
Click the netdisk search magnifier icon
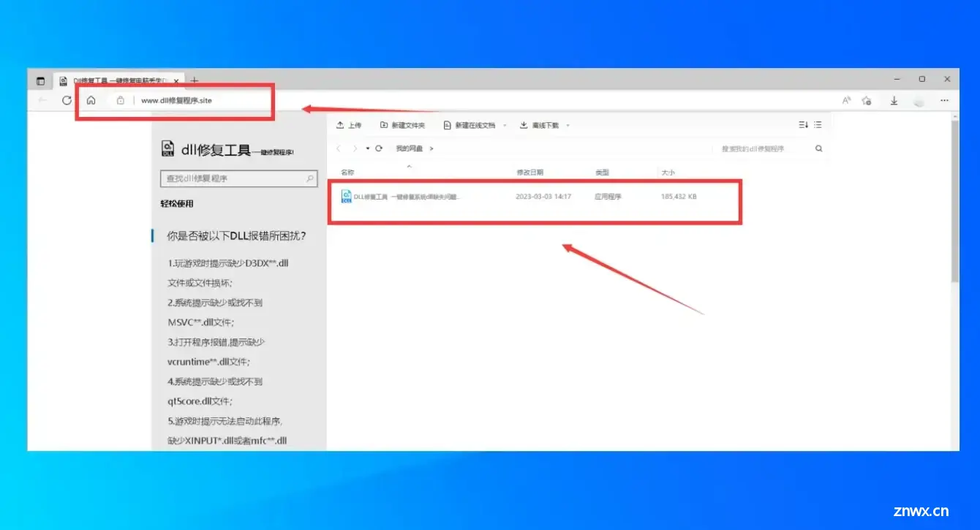818,148
